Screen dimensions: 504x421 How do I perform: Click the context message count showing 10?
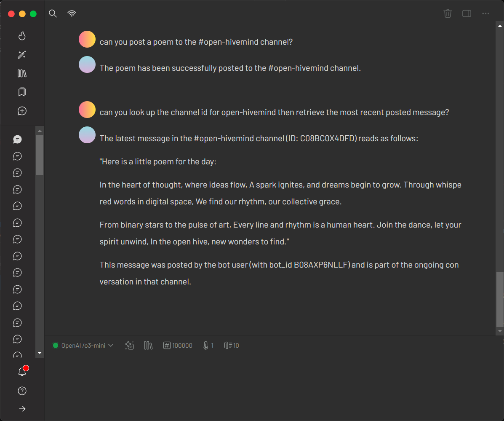pyautogui.click(x=232, y=346)
